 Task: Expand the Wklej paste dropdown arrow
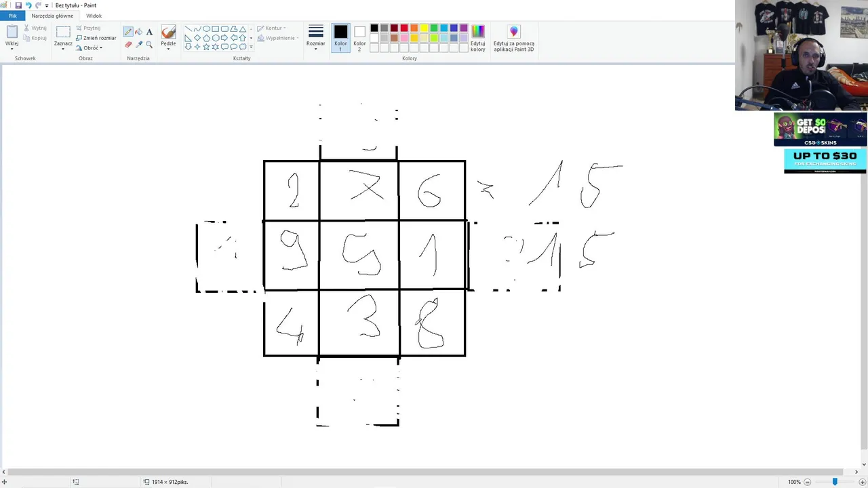[x=12, y=49]
